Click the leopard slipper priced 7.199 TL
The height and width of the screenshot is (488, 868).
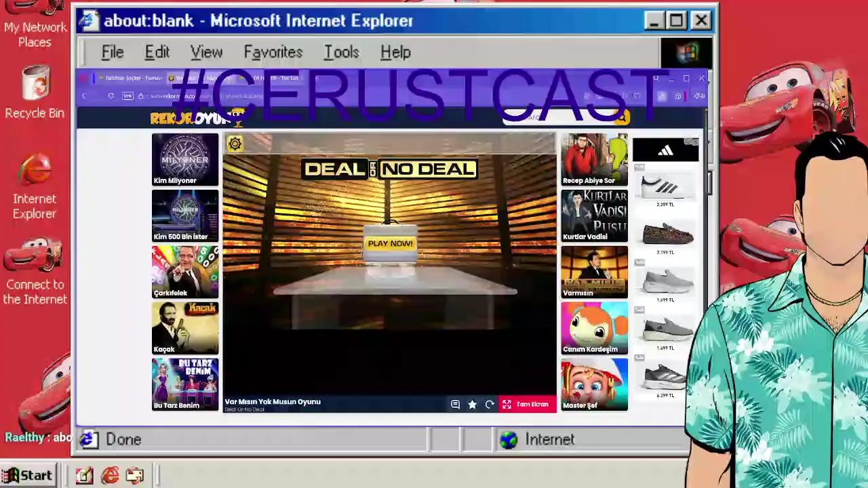[667, 235]
